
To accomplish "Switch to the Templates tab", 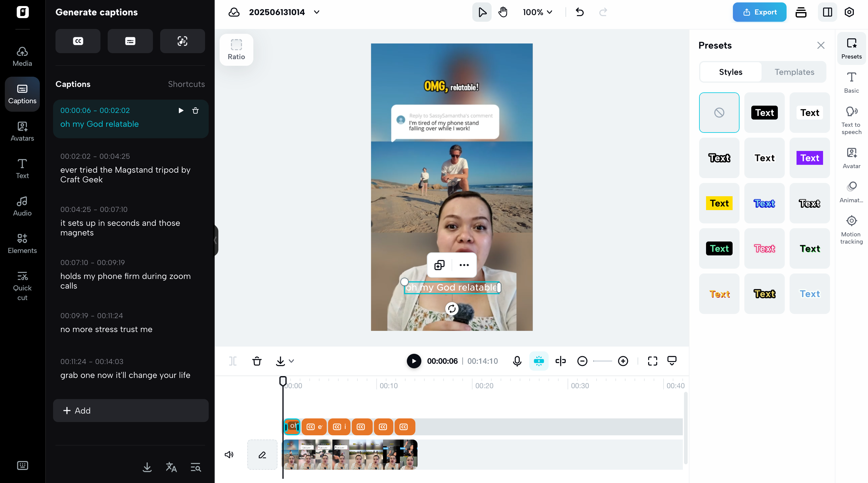I will pyautogui.click(x=794, y=72).
